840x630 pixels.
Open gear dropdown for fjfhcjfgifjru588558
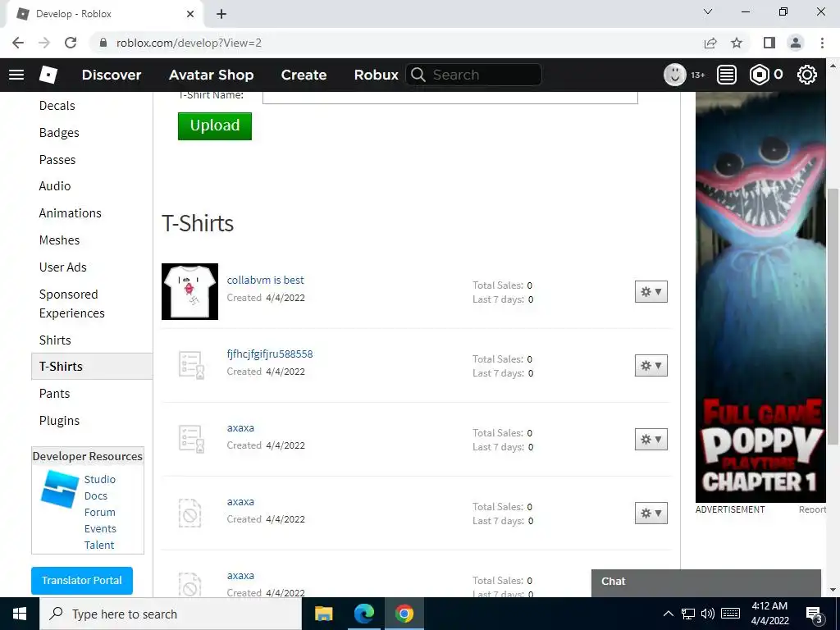(651, 365)
